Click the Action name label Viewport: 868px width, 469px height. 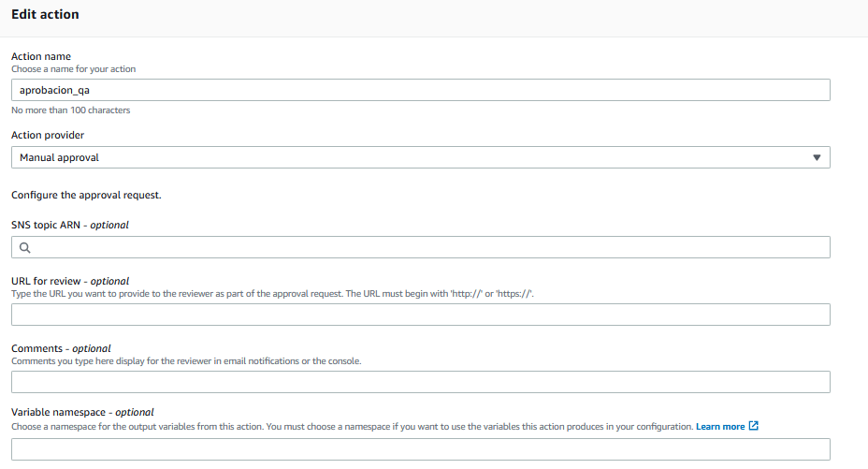tap(41, 56)
